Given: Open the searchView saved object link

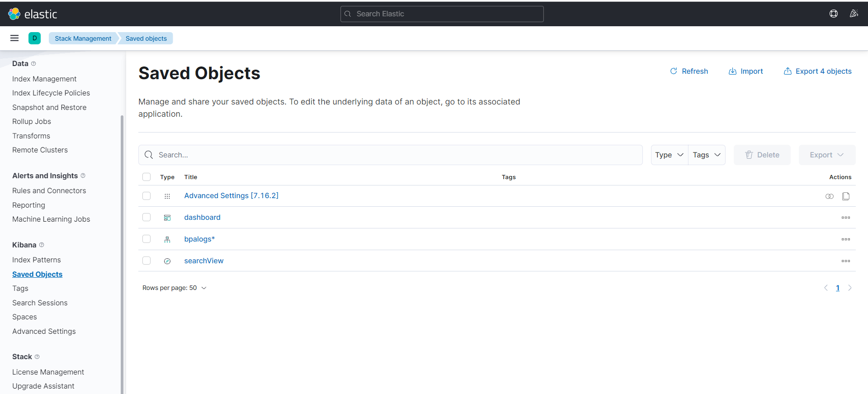Looking at the screenshot, I should pos(204,261).
